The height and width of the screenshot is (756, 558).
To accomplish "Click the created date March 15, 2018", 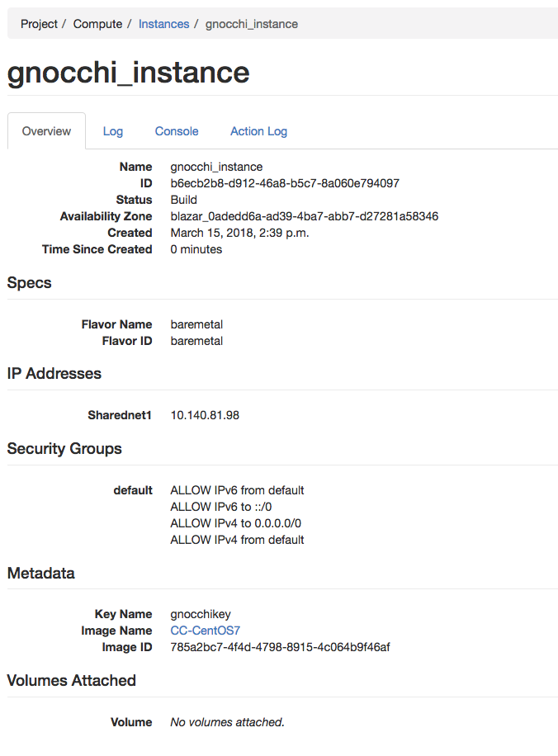I will [239, 233].
